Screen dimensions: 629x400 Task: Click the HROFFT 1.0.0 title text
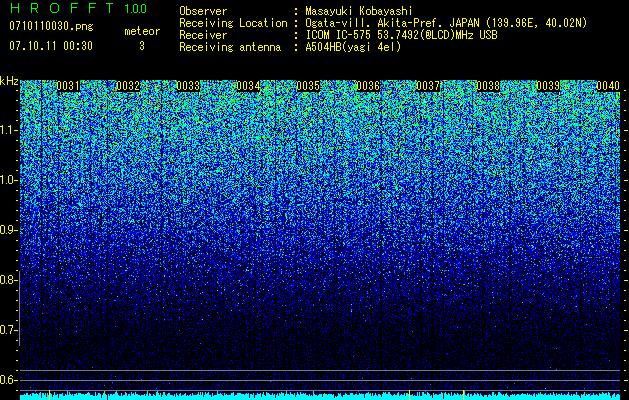coord(79,8)
